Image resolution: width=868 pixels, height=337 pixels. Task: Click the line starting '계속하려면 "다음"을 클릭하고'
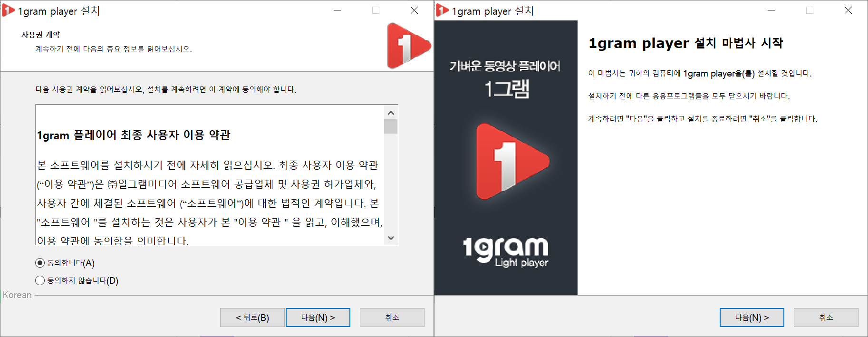pos(703,119)
